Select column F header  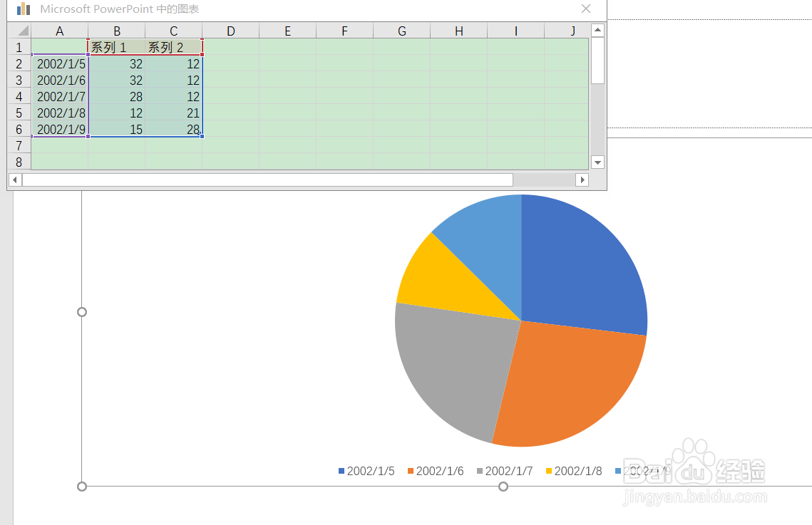coord(344,31)
